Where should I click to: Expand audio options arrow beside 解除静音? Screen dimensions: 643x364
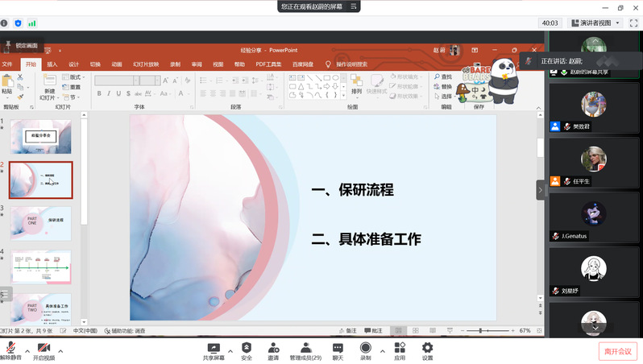pos(27,351)
